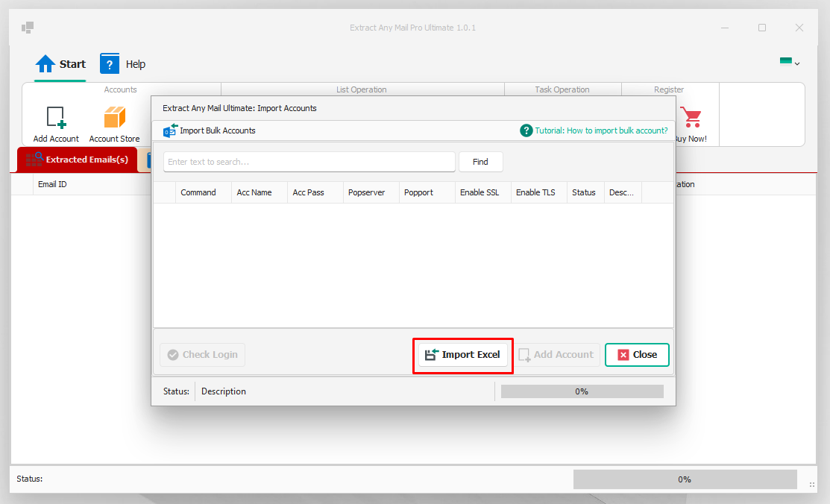Image resolution: width=830 pixels, height=504 pixels.
Task: Click the Start home icon
Action: [x=45, y=64]
